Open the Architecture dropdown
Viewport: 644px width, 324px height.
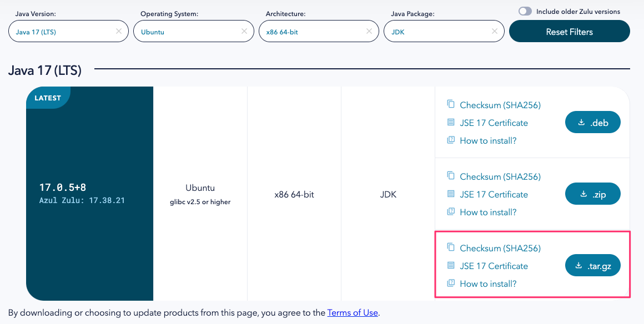319,31
